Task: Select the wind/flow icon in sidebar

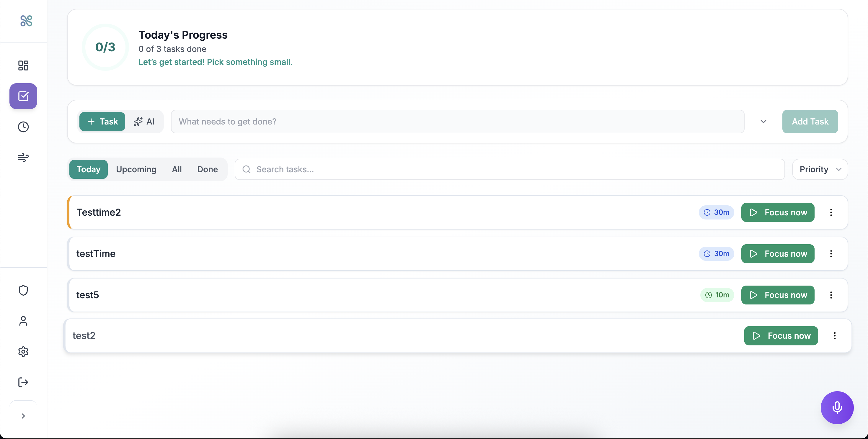Action: coord(23,158)
